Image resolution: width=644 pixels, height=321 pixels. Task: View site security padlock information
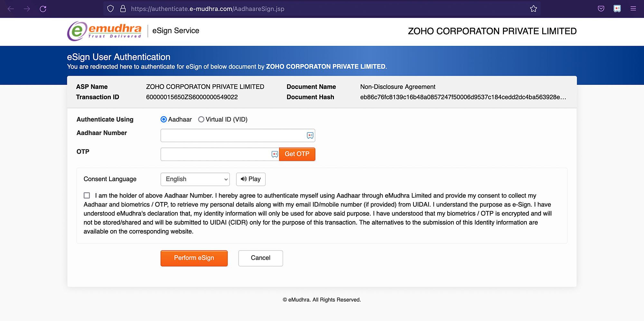(x=123, y=9)
